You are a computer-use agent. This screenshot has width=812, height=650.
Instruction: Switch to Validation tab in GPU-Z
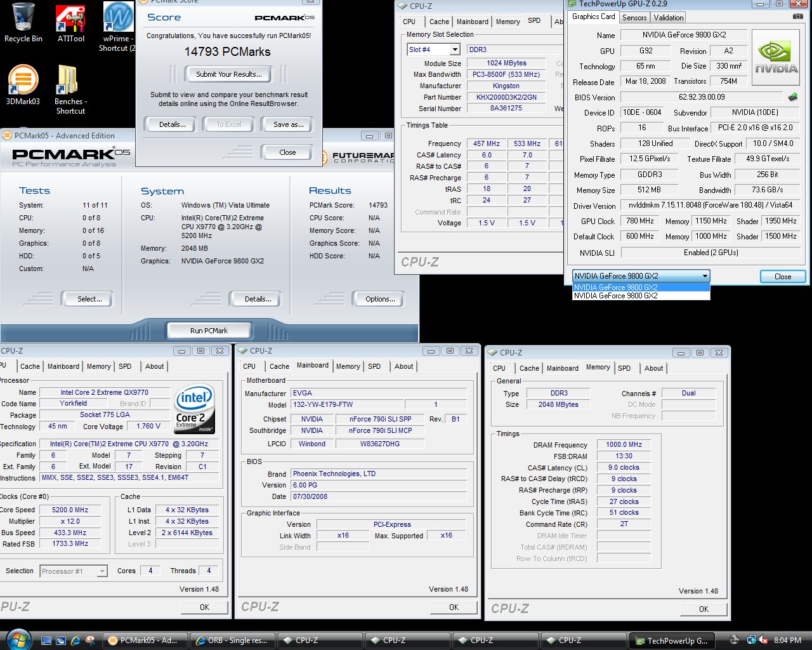[x=669, y=18]
